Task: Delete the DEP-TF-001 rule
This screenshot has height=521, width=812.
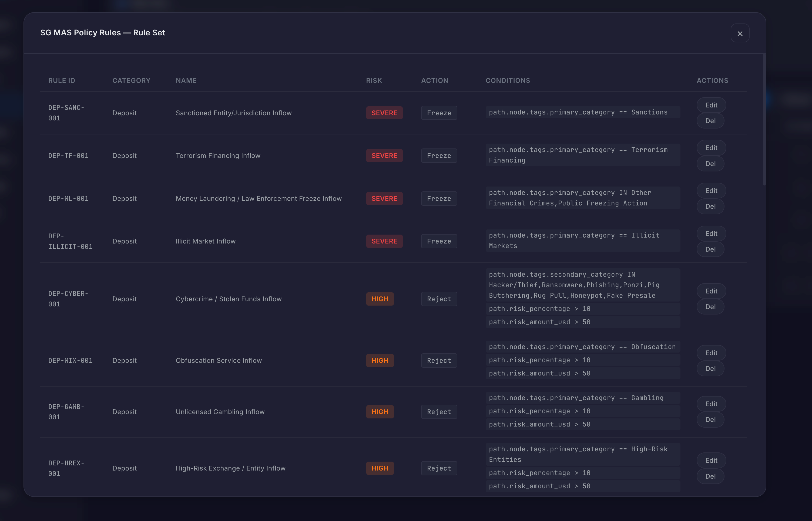Action: (710, 164)
